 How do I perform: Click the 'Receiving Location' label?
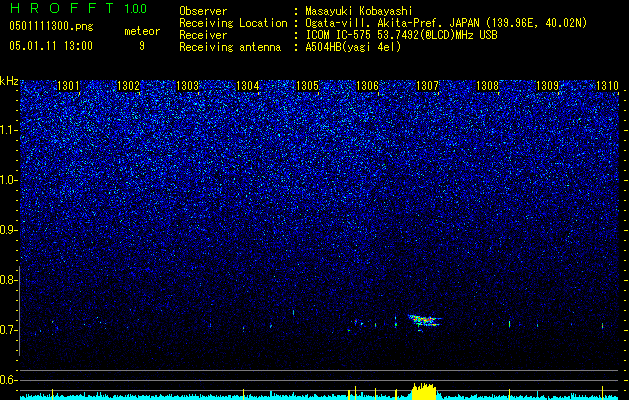click(x=233, y=23)
